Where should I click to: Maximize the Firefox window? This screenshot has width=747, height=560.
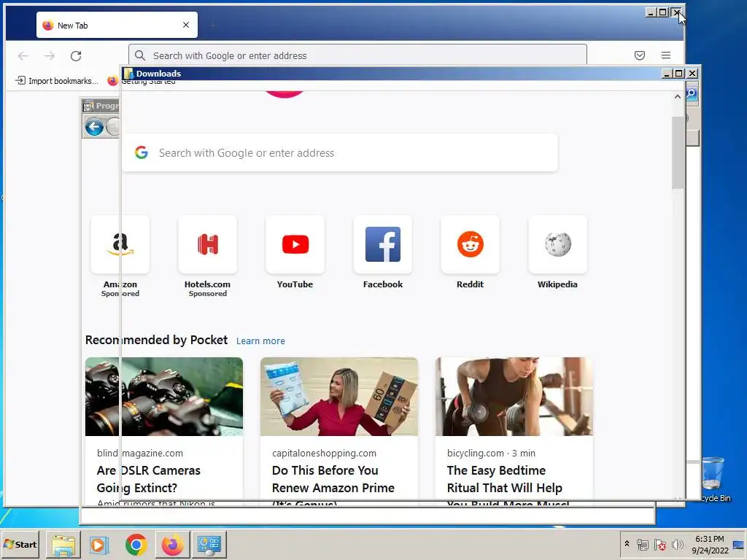[663, 12]
